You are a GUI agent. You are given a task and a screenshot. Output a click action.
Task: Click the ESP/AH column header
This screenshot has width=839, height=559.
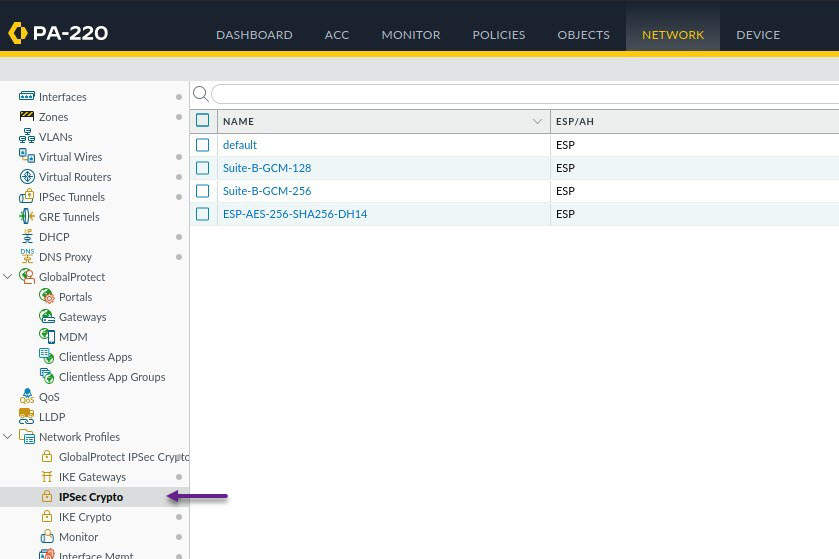coord(695,121)
